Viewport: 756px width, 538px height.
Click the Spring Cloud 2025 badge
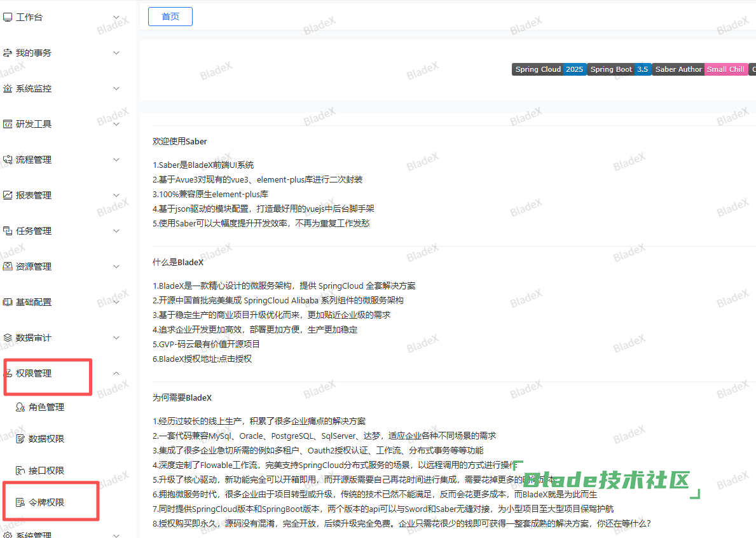point(549,69)
